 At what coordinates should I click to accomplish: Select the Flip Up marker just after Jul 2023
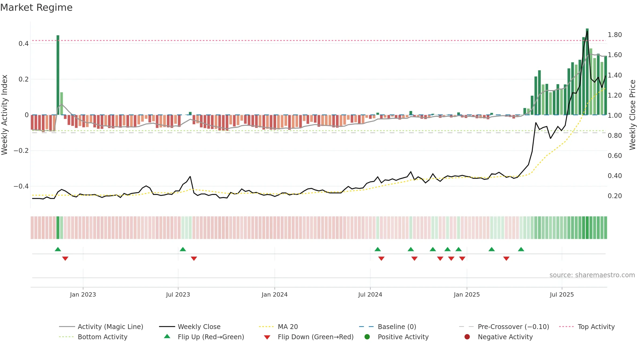pyautogui.click(x=183, y=249)
